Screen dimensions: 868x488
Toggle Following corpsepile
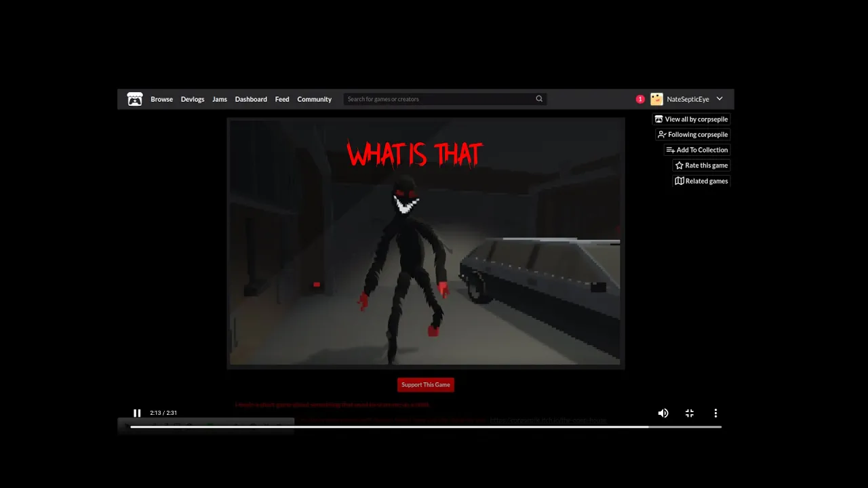click(693, 134)
